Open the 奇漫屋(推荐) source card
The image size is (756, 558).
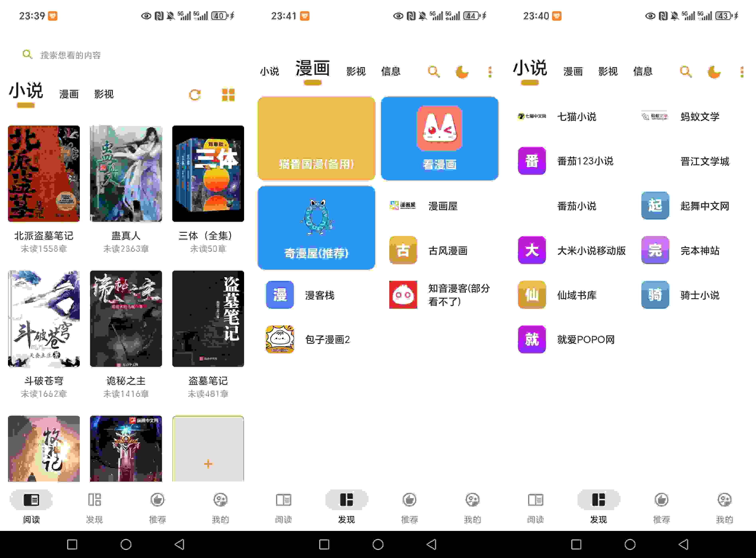[x=316, y=228]
